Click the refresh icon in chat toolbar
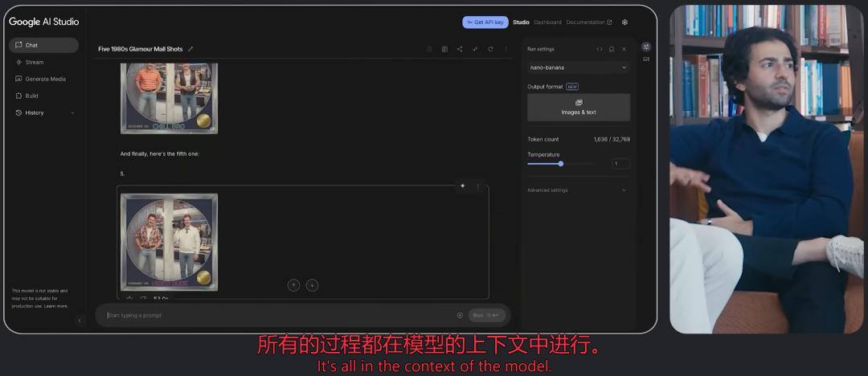868x376 pixels. point(490,49)
